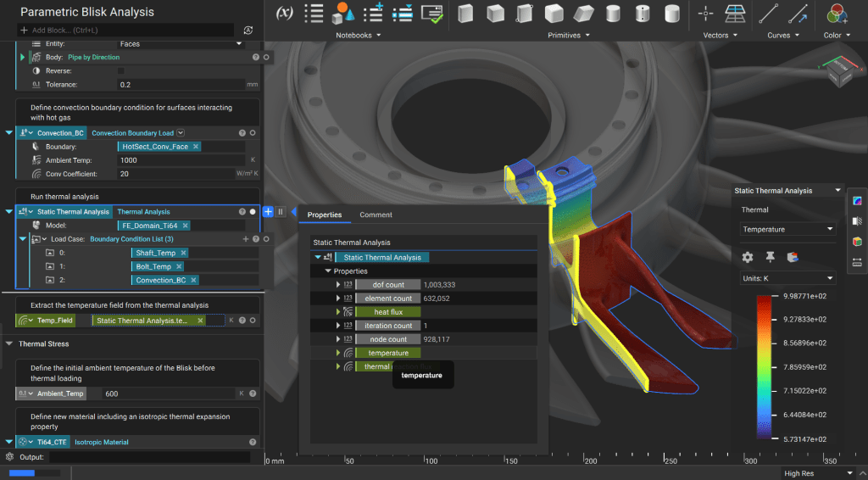
Task: Toggle the Reverse checkbox
Action: click(x=121, y=70)
